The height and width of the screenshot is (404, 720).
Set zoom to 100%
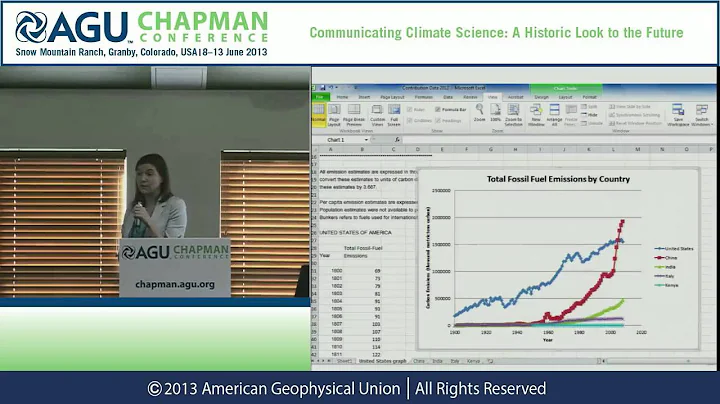pos(495,113)
